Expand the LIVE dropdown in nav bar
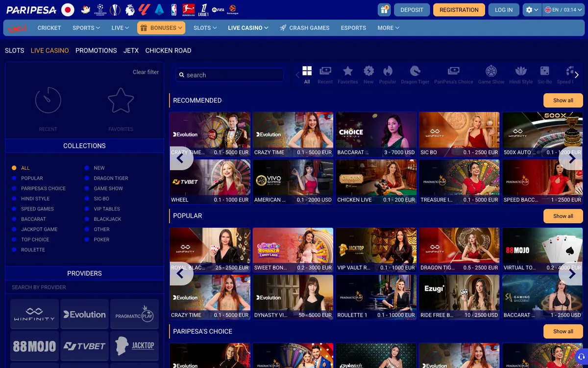 120,28
